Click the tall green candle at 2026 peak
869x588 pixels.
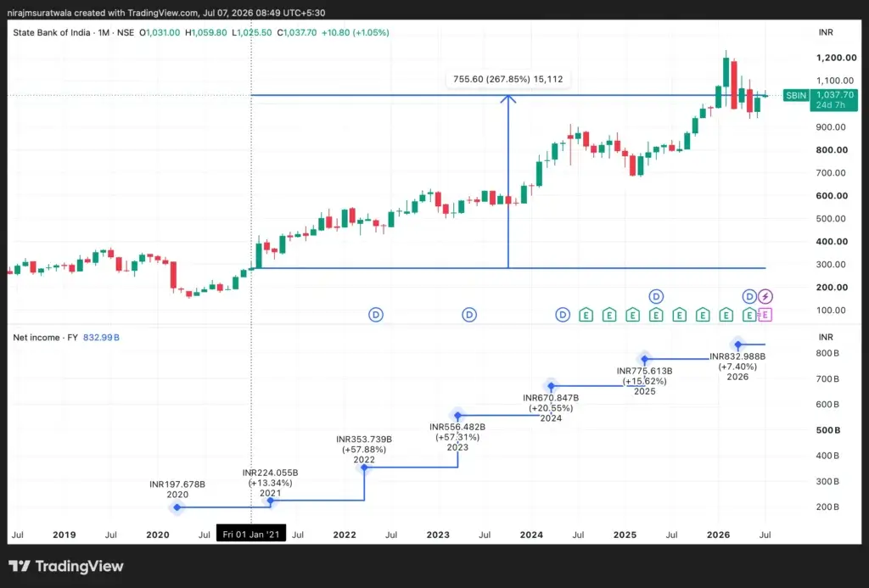(726, 72)
